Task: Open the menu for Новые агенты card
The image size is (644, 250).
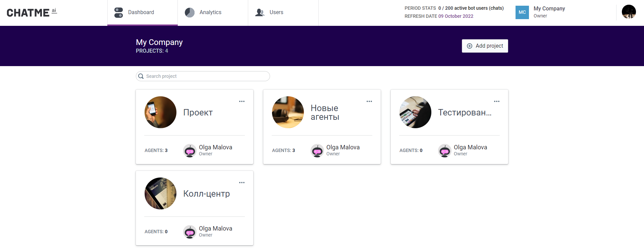Action: (x=369, y=101)
